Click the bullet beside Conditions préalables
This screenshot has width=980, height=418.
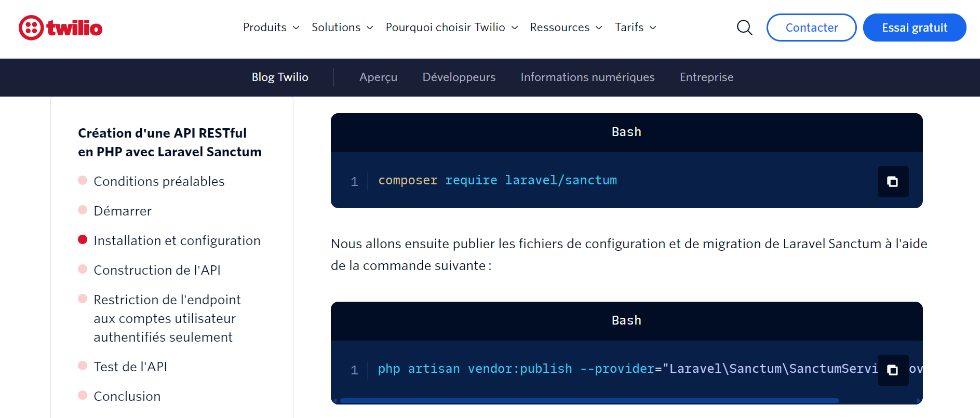83,181
